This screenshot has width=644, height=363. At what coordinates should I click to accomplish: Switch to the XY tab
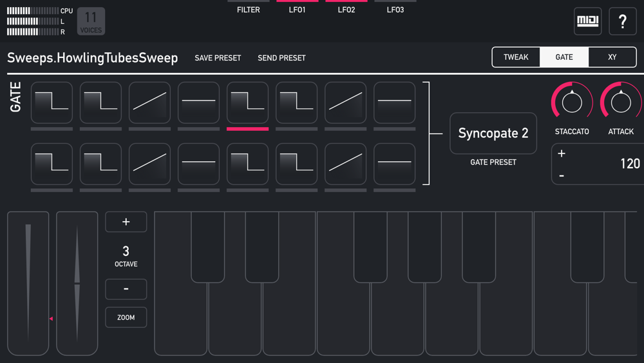tap(612, 57)
